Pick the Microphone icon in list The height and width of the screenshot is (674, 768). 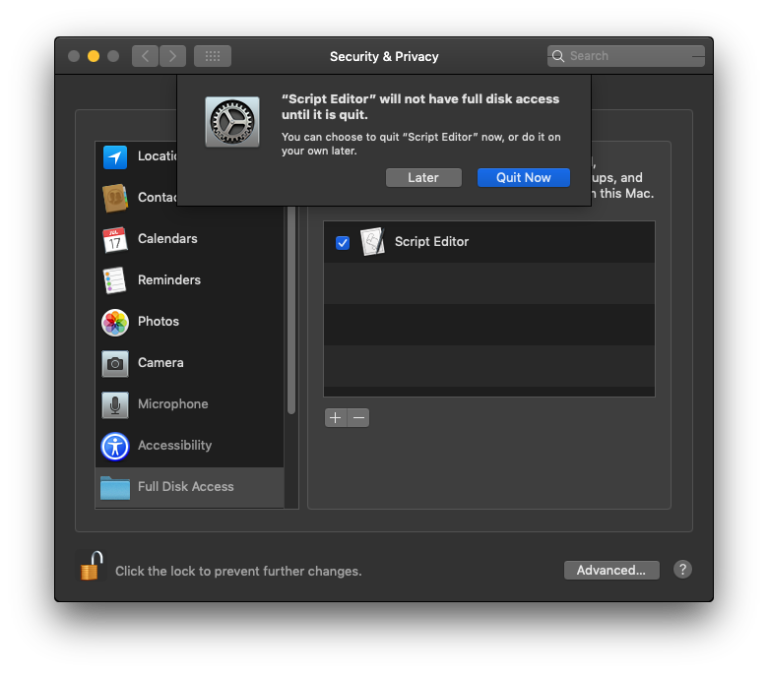coord(115,405)
